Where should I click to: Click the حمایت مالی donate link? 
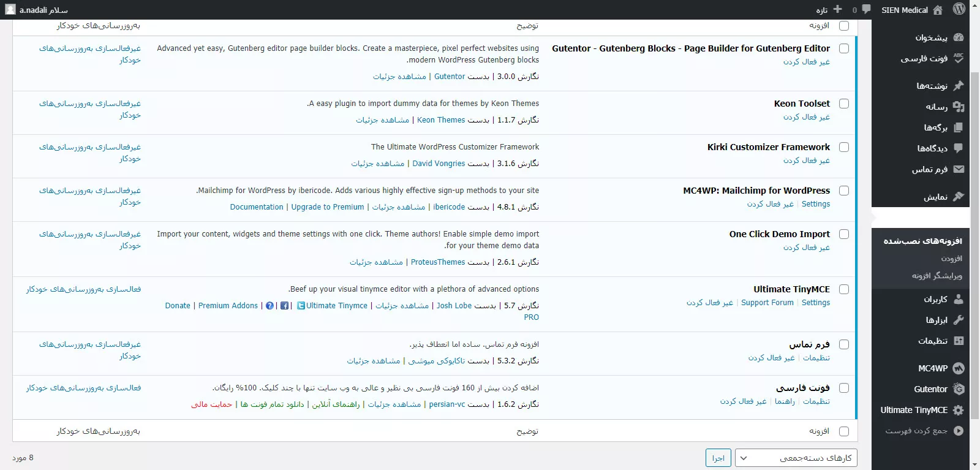(212, 404)
